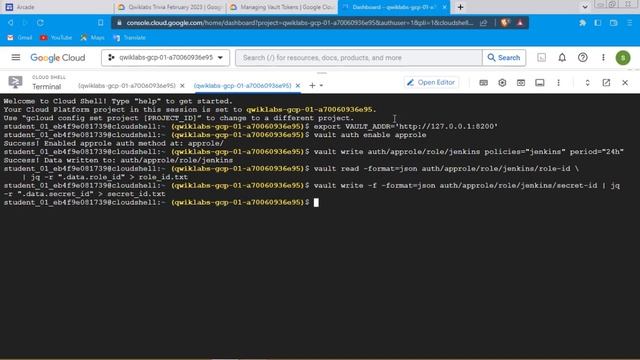Open Cloud Shell terminal settings gear
The width and height of the screenshot is (640, 360).
502,83
